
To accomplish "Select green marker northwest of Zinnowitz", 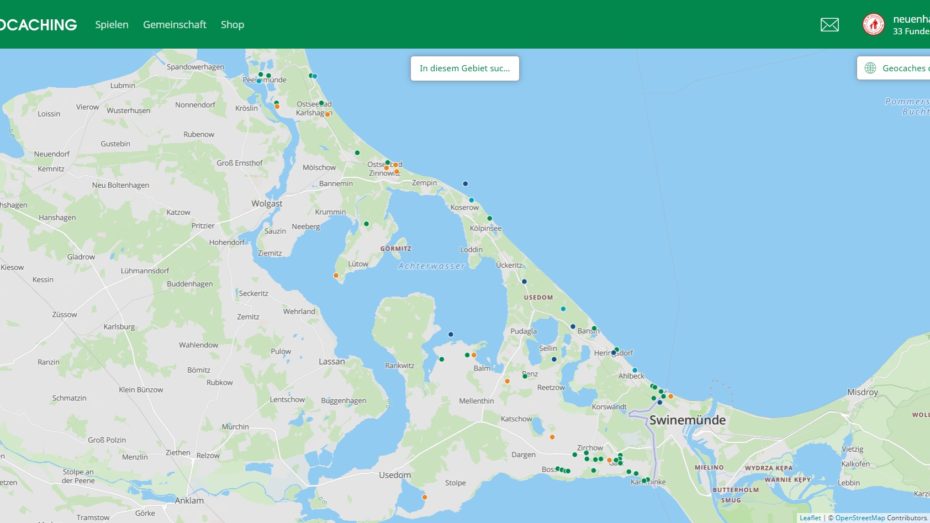I will click(357, 153).
